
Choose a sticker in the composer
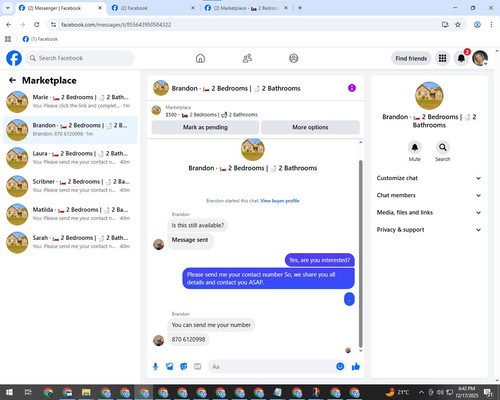(184, 367)
